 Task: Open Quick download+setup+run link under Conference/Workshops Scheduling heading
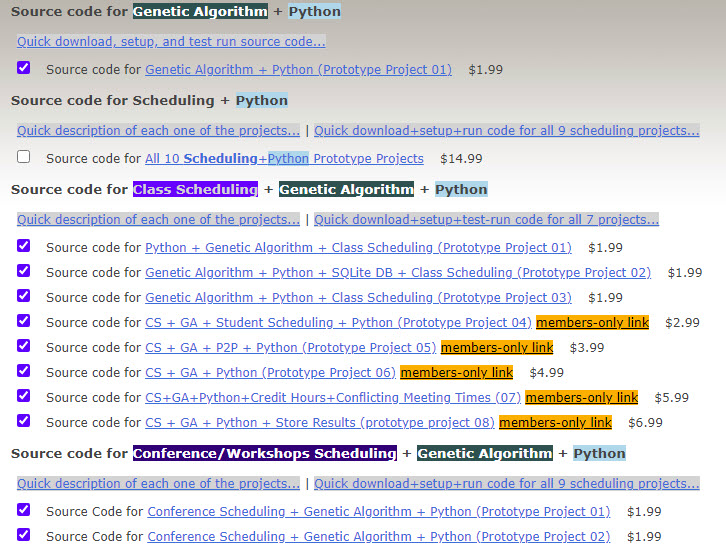pyautogui.click(x=507, y=483)
